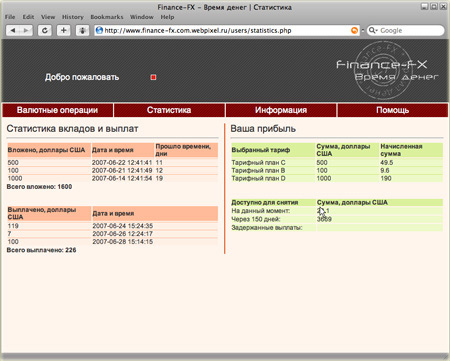This screenshot has width=450, height=361.
Task: Click the Всего вложено: 1600 total
Action: pyautogui.click(x=39, y=187)
